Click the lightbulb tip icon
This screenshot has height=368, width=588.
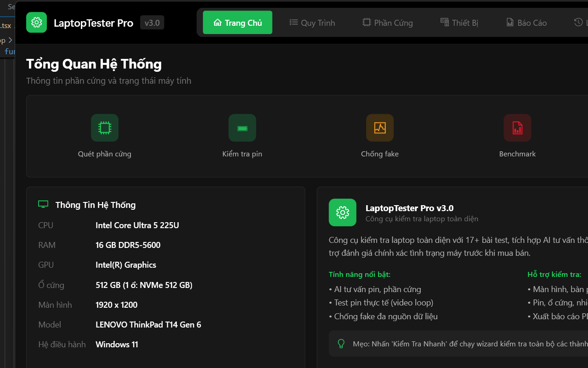[x=341, y=344]
